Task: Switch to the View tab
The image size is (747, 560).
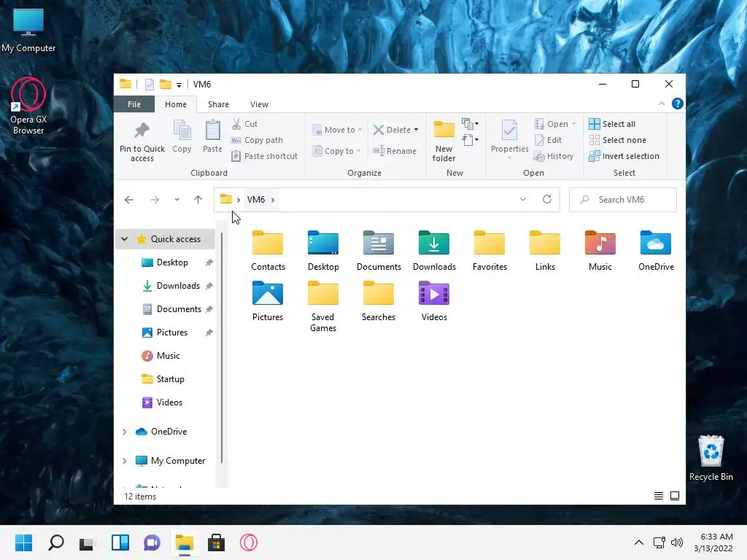Action: [259, 104]
